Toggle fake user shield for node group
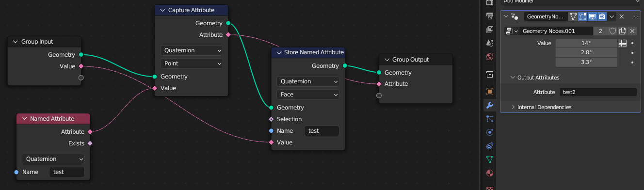This screenshot has width=644, height=190. (x=612, y=31)
